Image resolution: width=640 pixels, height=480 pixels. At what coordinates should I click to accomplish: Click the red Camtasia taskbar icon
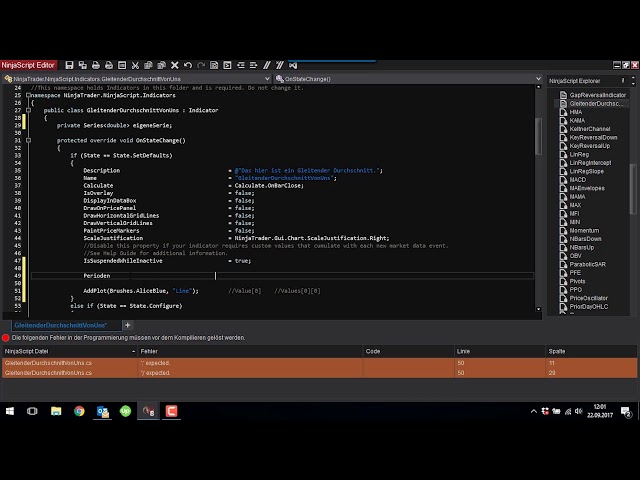[x=171, y=411]
